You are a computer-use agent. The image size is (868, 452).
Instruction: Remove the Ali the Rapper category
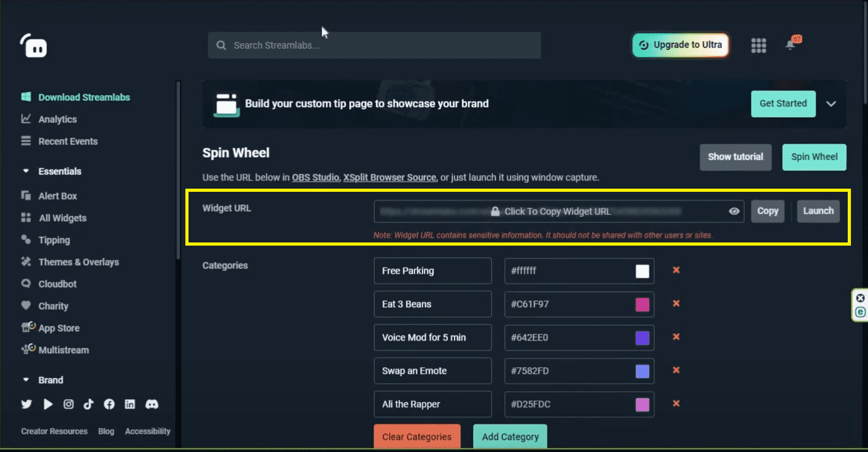click(676, 403)
